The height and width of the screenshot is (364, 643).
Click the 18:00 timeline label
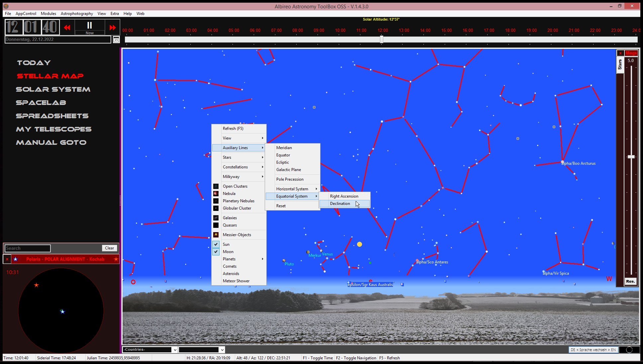(510, 31)
